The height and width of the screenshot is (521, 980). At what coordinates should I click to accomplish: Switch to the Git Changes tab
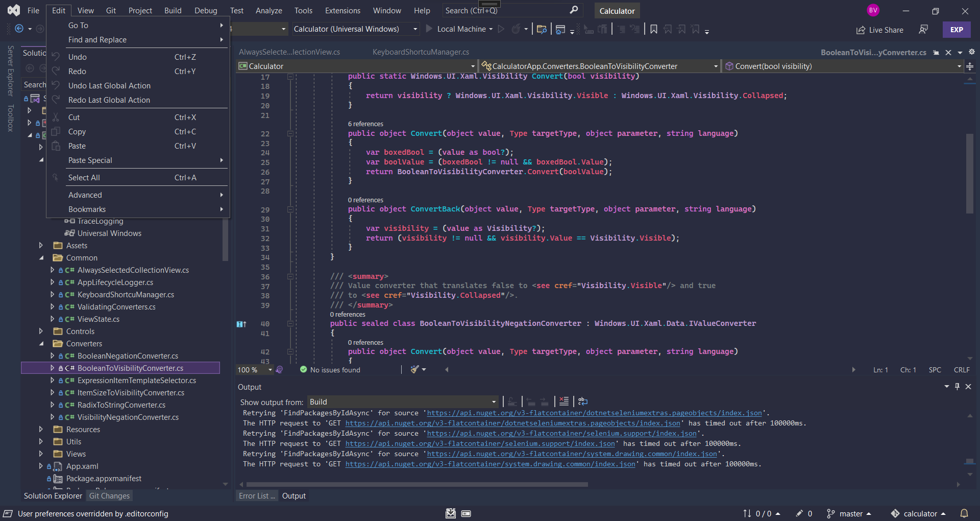[x=110, y=496]
